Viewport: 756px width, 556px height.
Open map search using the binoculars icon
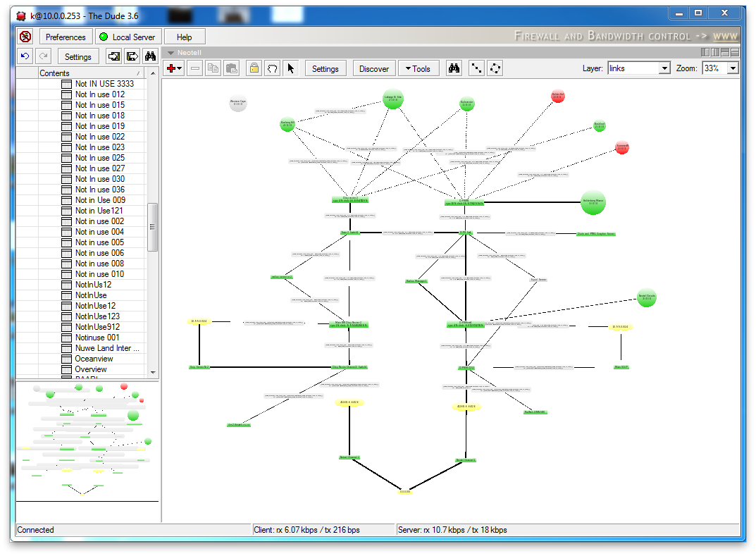pos(454,68)
